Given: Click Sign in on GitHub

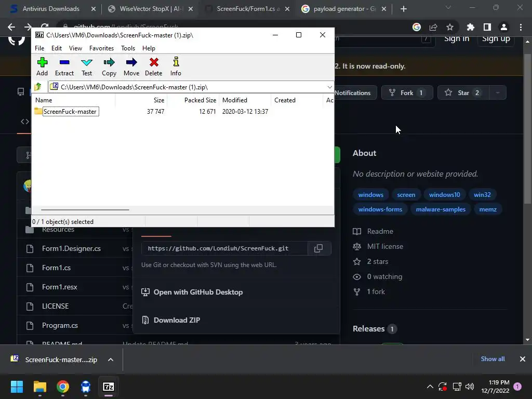Looking at the screenshot, I should click(457, 38).
